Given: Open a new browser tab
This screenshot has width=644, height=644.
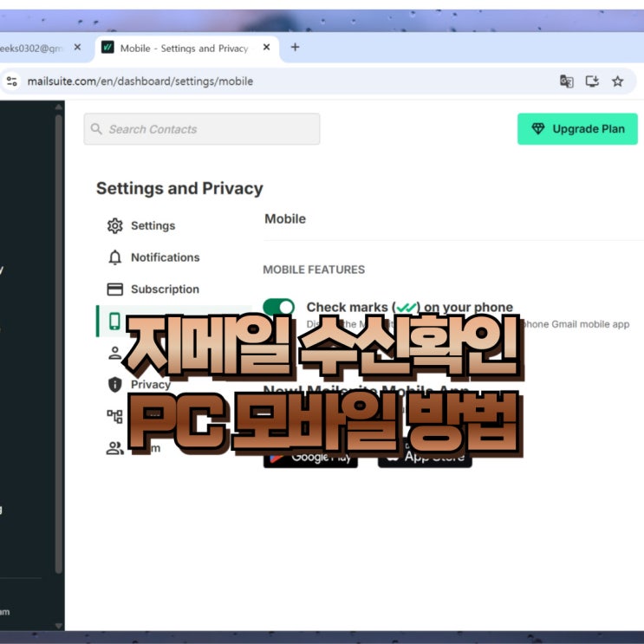Looking at the screenshot, I should coord(295,47).
